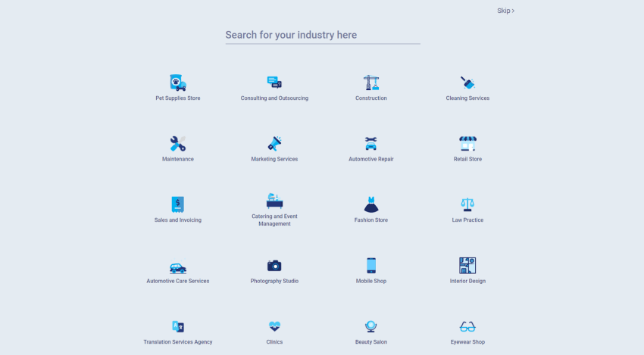The height and width of the screenshot is (355, 644).
Task: Select the Cleaning Services brush icon
Action: click(467, 83)
